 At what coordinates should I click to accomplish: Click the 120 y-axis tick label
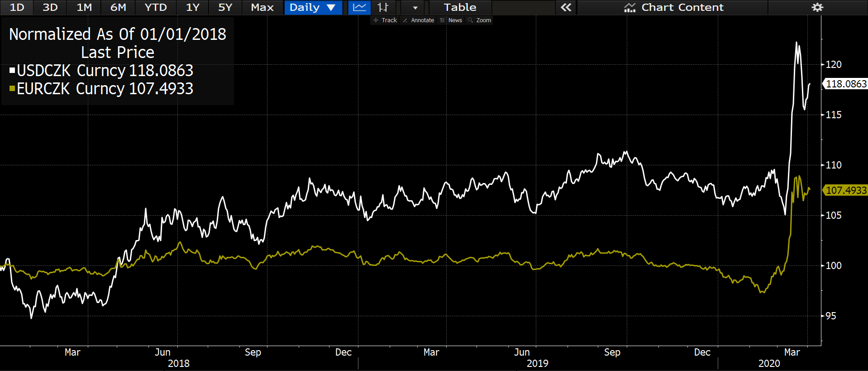834,64
